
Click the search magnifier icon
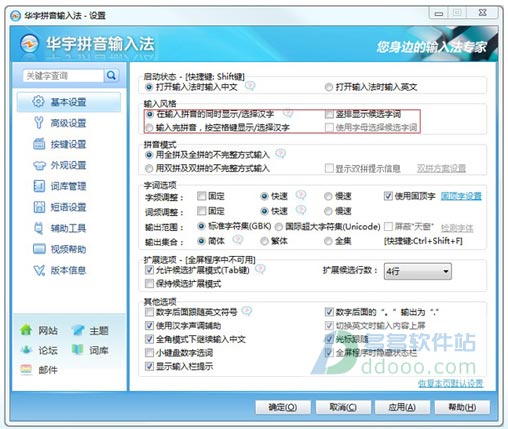[x=111, y=76]
